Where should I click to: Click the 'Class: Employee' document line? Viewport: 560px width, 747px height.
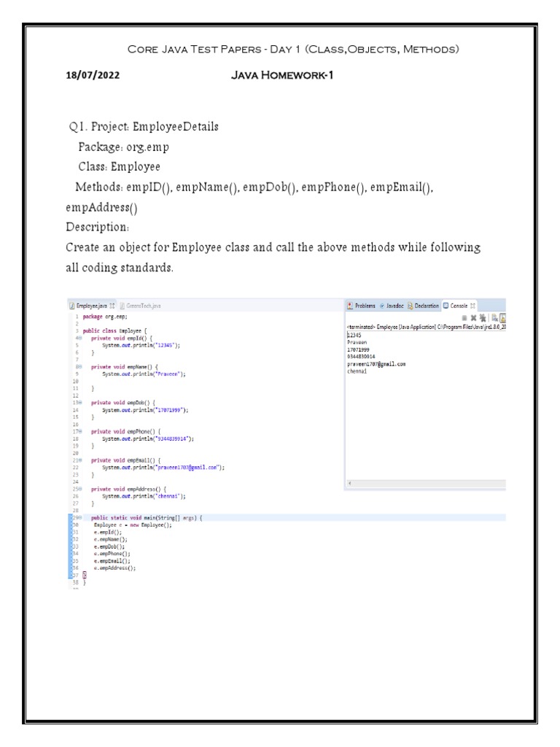[x=119, y=166]
